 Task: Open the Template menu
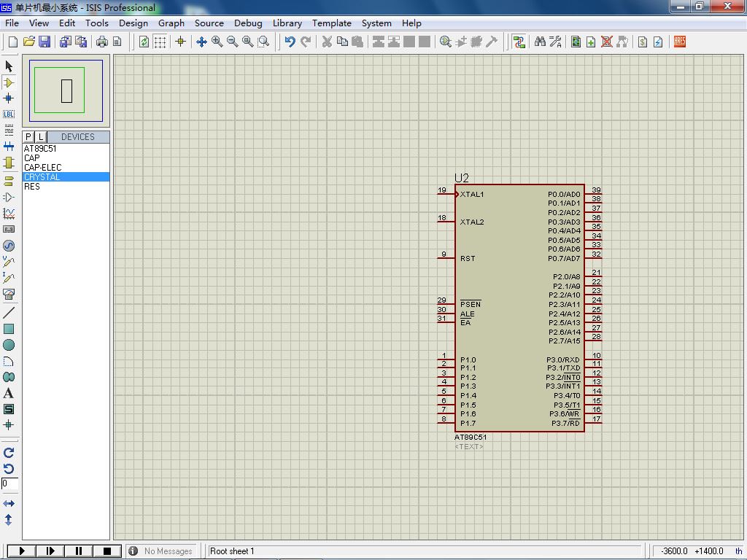coord(332,23)
